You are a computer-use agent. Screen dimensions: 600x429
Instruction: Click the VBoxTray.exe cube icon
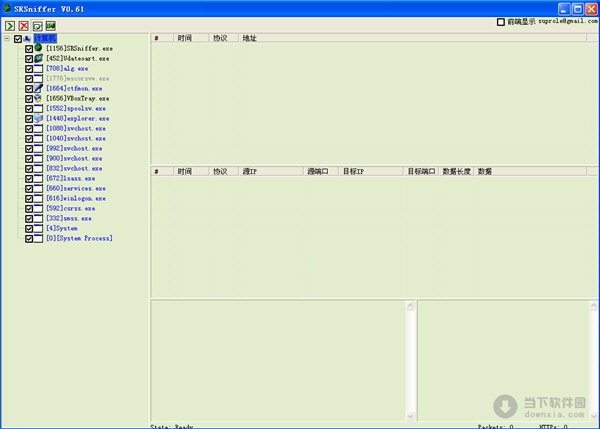38,98
